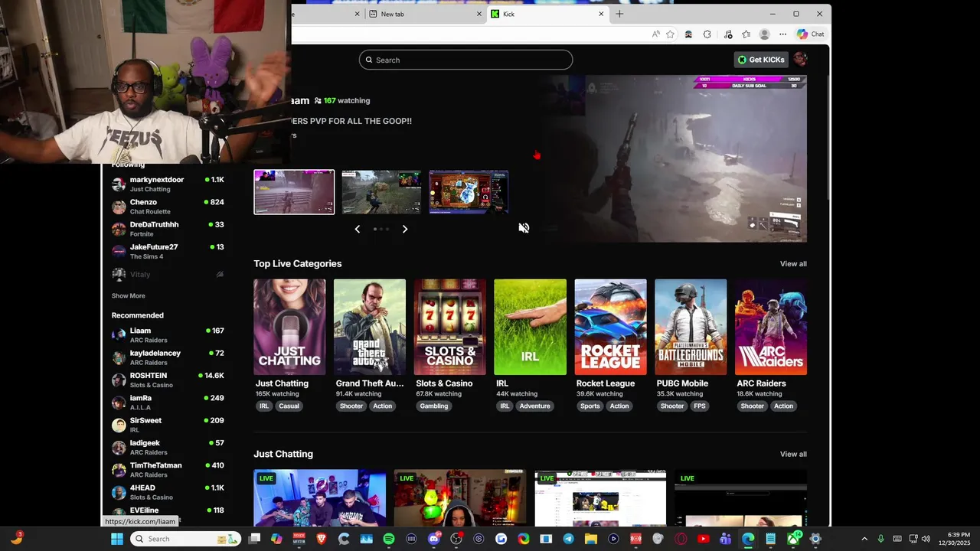980x551 pixels.
Task: Click the Casual tag under Just Chatting
Action: tap(289, 406)
